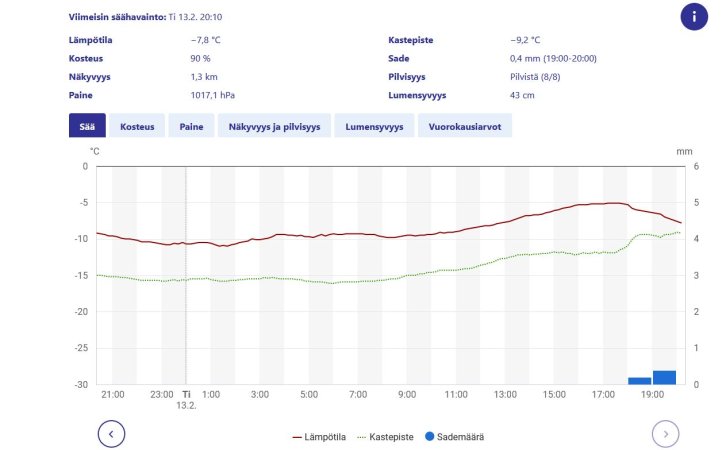Click the 21:00 x-axis label
This screenshot has width=722, height=450.
(x=113, y=394)
